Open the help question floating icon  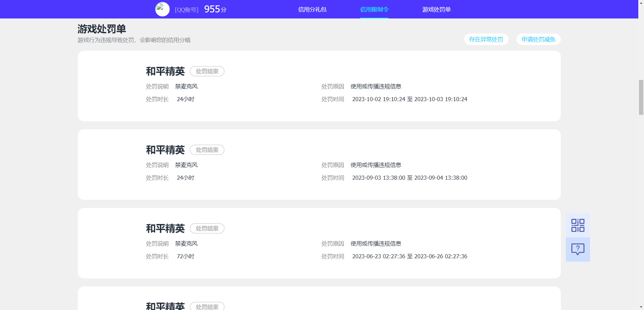pyautogui.click(x=578, y=250)
